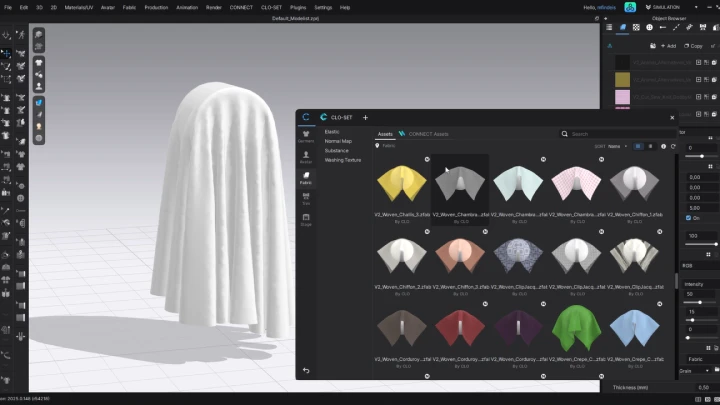Select the Trim category in library sidebar

click(306, 199)
